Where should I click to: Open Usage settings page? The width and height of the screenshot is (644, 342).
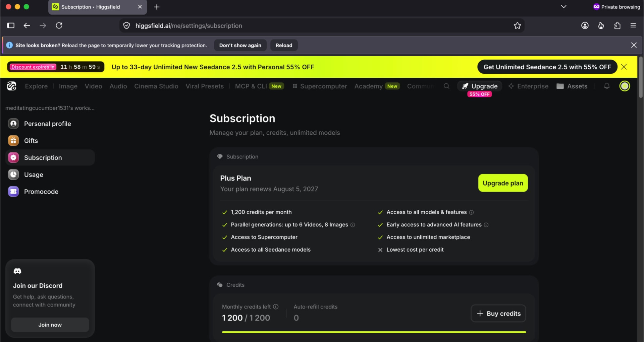[x=50, y=175]
